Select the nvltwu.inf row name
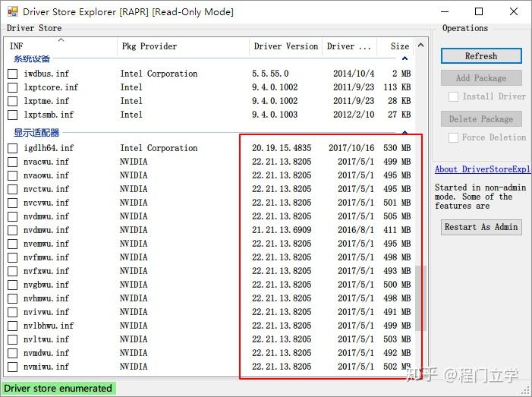Image resolution: width=532 pixels, height=397 pixels. 46,339
